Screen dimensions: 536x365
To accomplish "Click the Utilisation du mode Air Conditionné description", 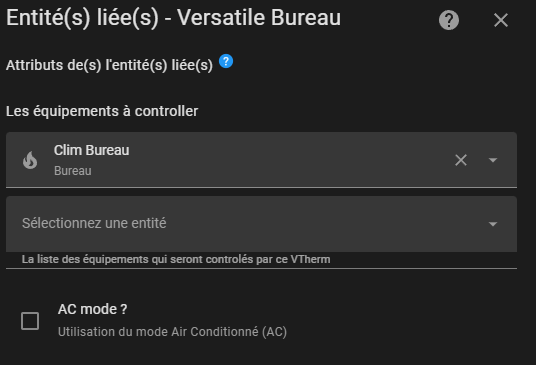I will pyautogui.click(x=172, y=332).
